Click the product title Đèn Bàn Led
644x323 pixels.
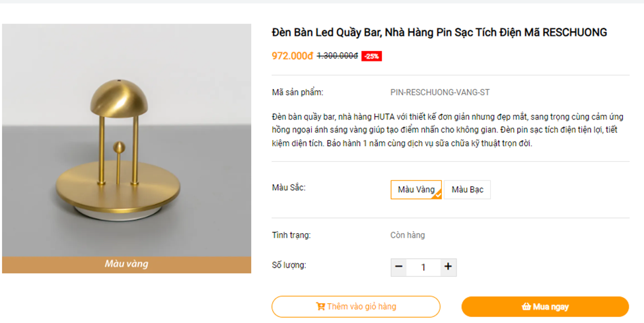[x=439, y=32]
